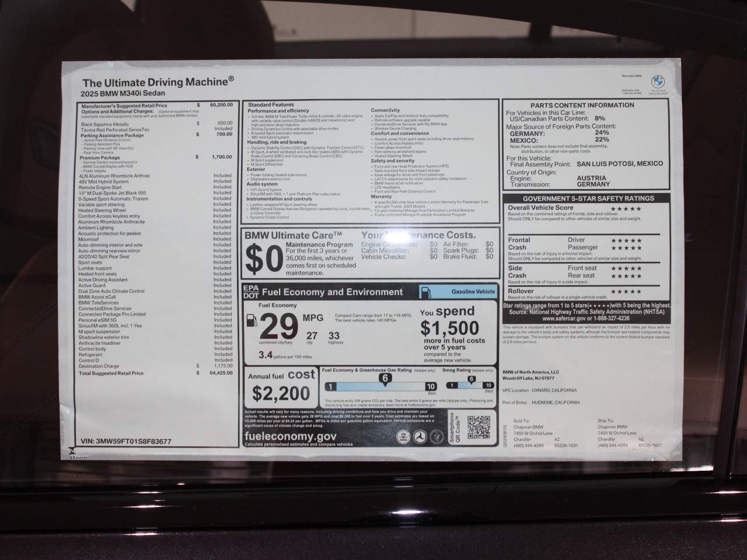Click the Gasoline Vehicle pump icon
This screenshot has height=560, width=747.
tap(427, 292)
